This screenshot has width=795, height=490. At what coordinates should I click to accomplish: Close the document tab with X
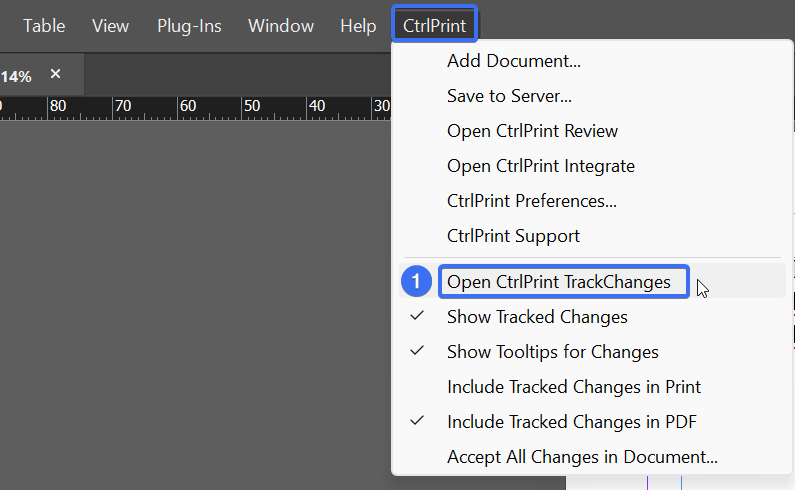pyautogui.click(x=55, y=74)
